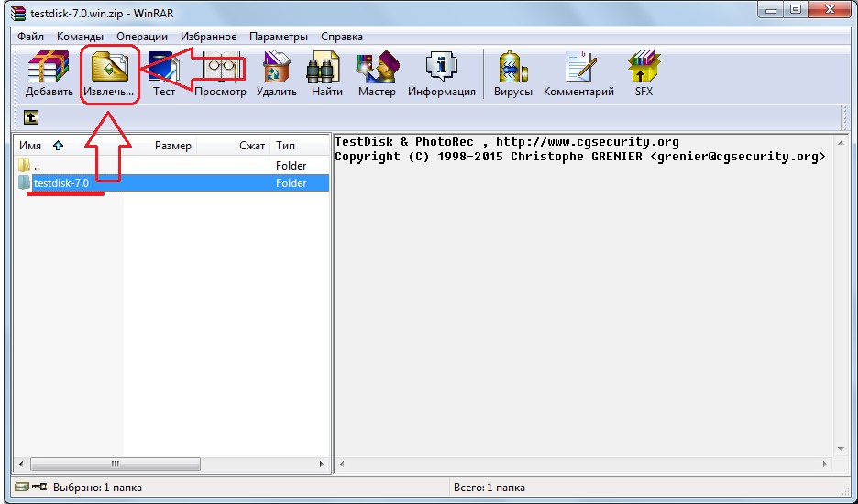Sort by Размер column header
Screen dimensions: 858x504
coord(159,145)
